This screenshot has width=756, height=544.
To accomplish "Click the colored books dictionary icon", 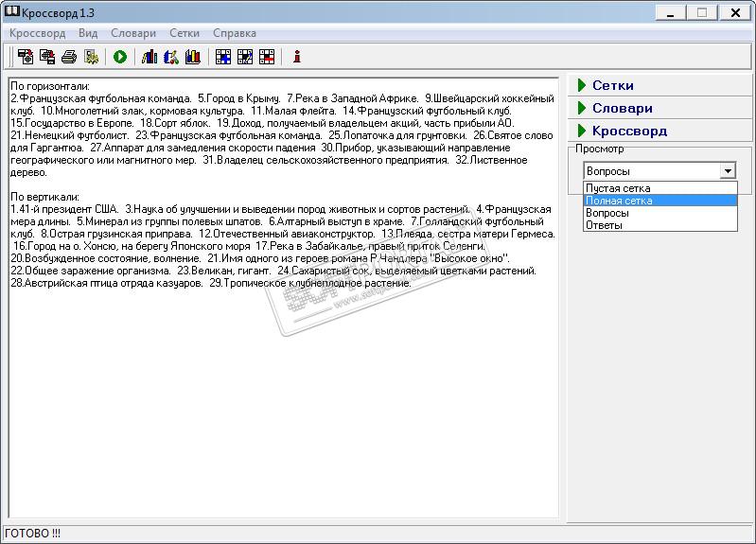I will (x=193, y=57).
